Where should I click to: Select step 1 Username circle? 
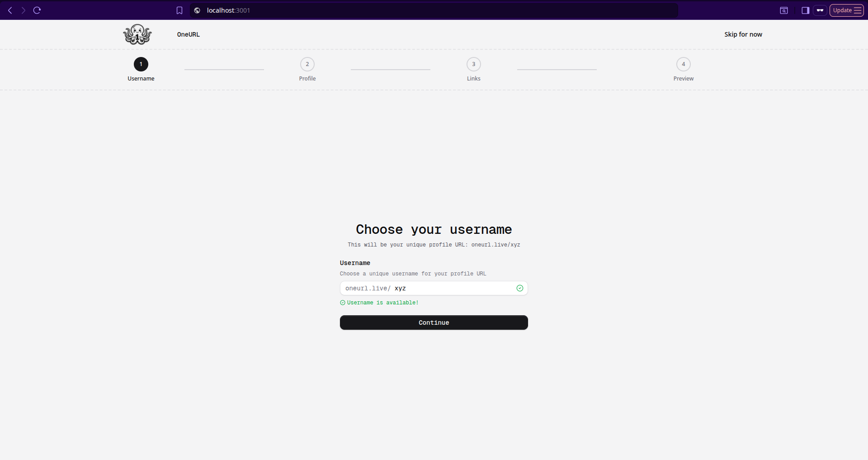[x=141, y=64]
